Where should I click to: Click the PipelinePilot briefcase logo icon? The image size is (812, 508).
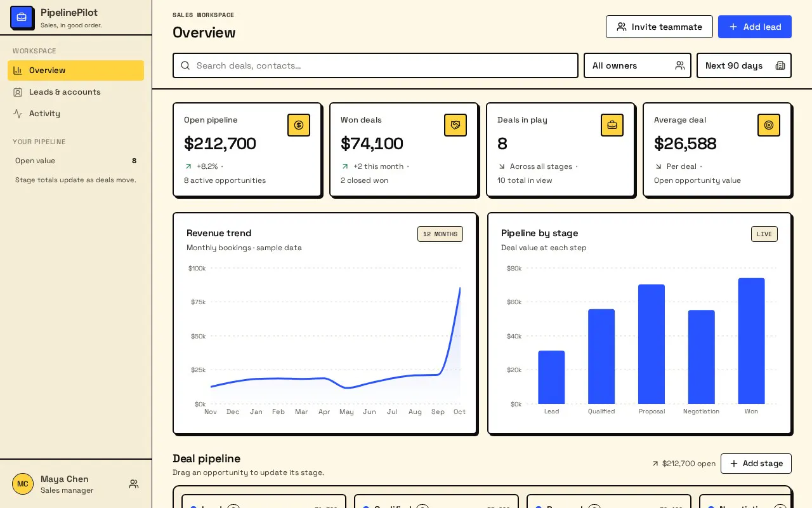[x=22, y=17]
